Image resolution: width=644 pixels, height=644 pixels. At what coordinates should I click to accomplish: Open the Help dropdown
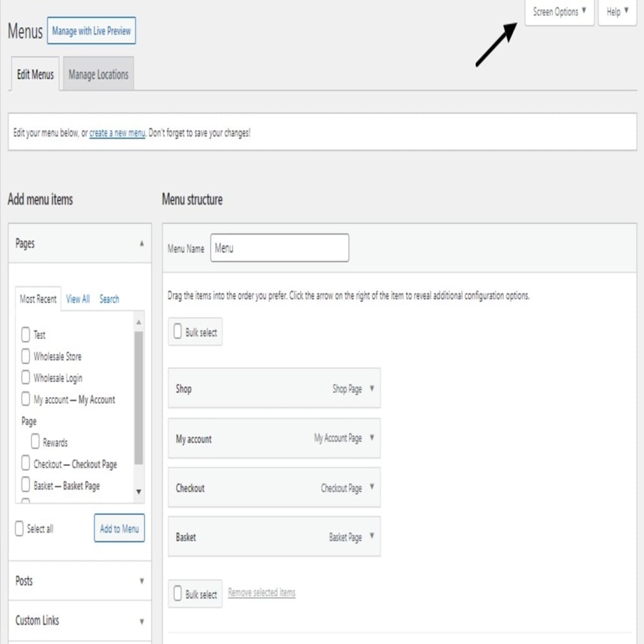click(x=618, y=12)
